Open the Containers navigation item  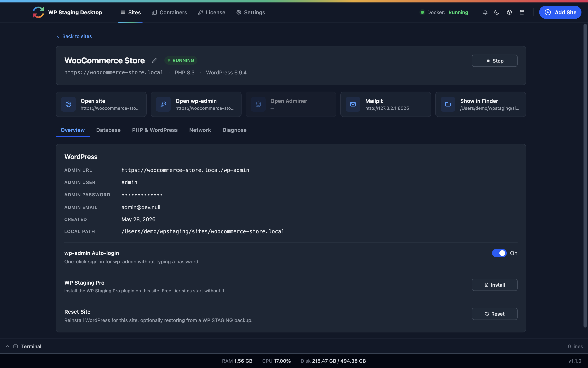169,12
